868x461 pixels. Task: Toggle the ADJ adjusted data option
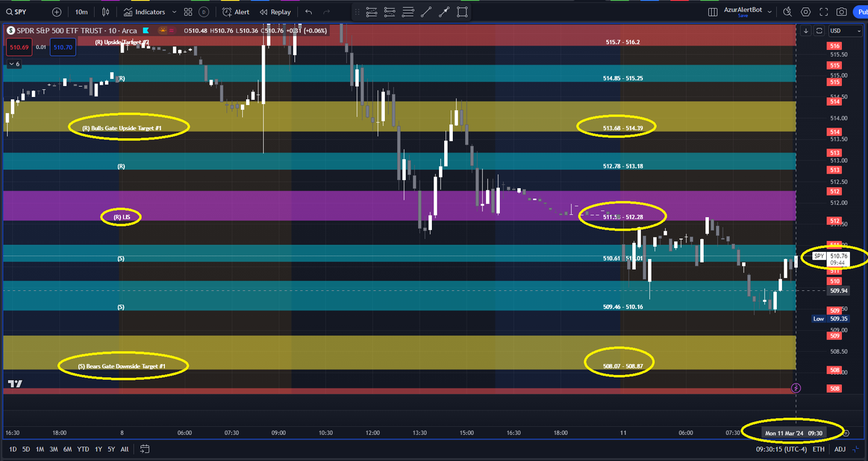pos(841,449)
